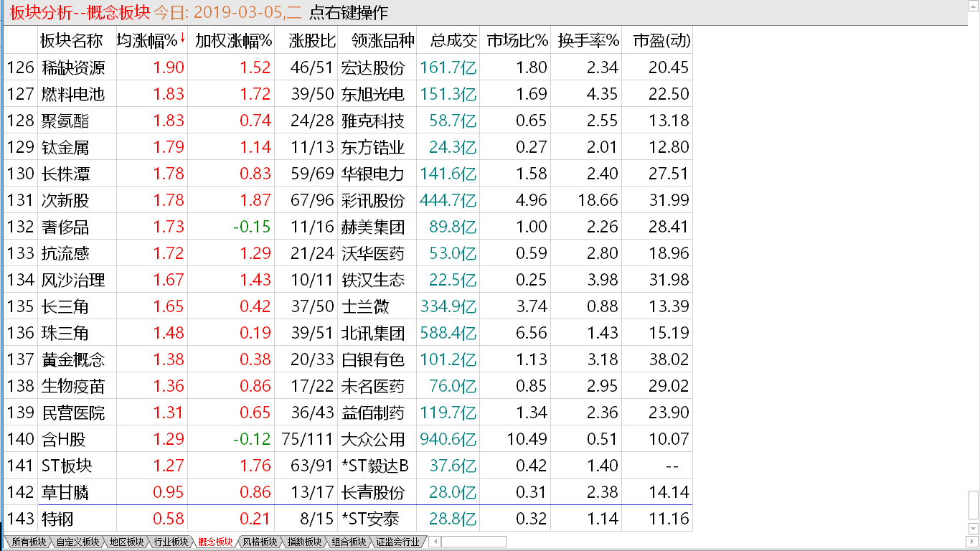Sort by the 涨股比 column header
This screenshot has width=980, height=551.
(x=312, y=40)
